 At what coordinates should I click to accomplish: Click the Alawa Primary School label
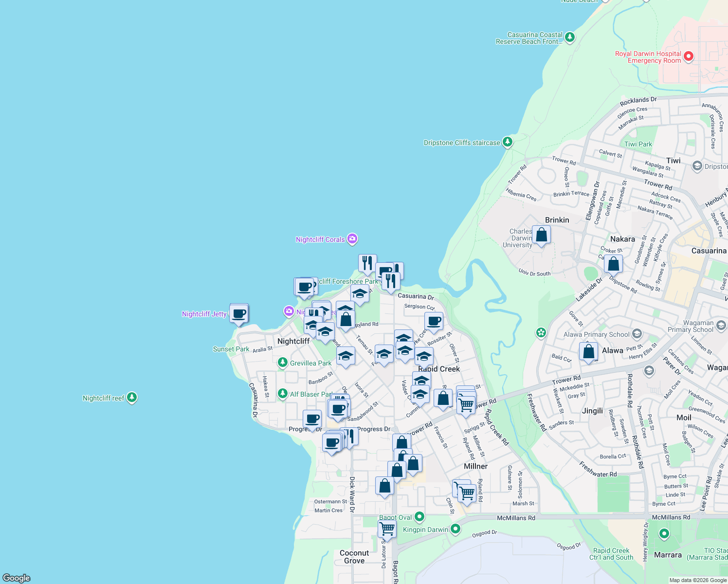click(596, 334)
